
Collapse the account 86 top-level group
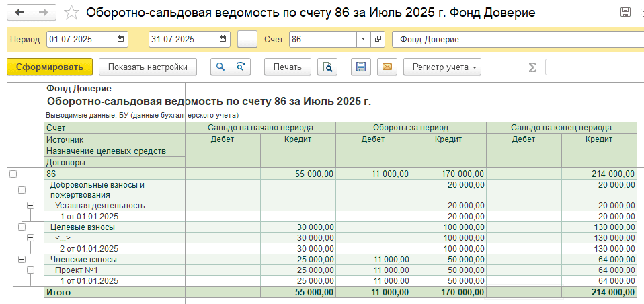tap(12, 174)
